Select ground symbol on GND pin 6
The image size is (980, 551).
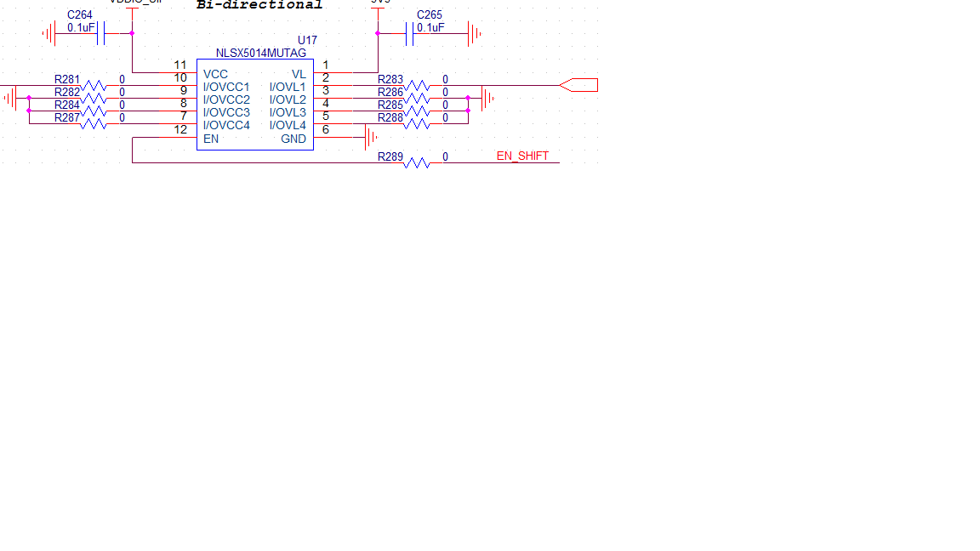371,138
